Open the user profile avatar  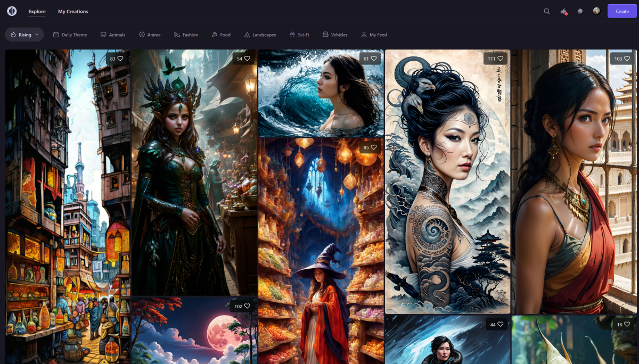pyautogui.click(x=596, y=11)
